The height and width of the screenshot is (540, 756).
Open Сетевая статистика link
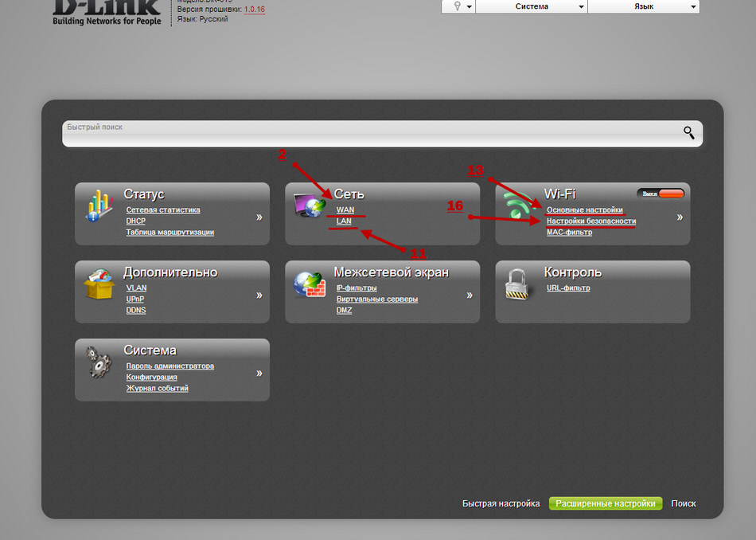pos(163,210)
